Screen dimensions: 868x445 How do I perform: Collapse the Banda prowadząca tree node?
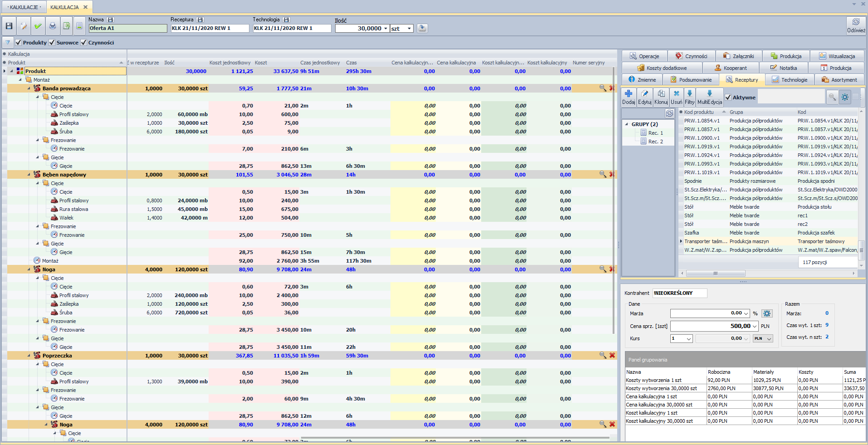[29, 88]
